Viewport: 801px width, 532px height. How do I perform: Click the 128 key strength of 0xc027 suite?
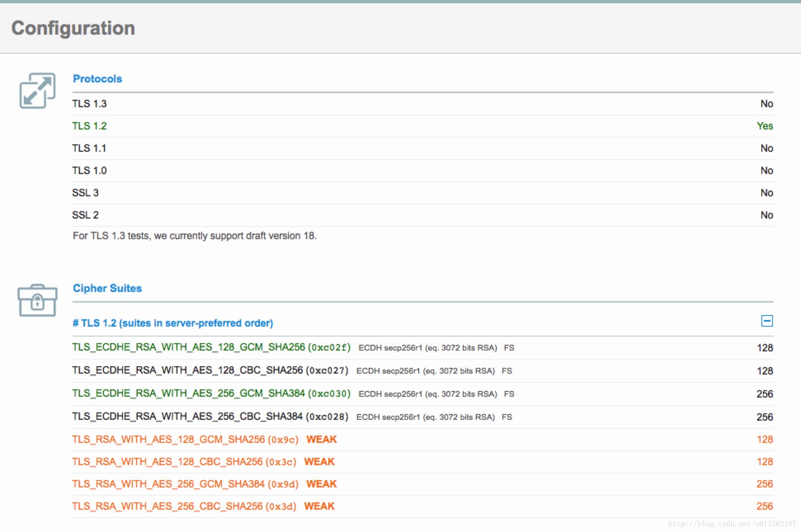(x=765, y=371)
